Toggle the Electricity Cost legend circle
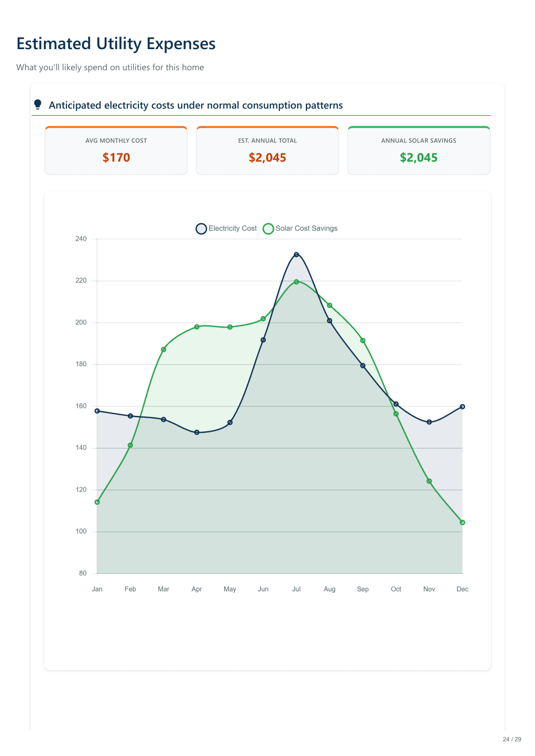Screen dimensions: 535x756 (x=201, y=228)
